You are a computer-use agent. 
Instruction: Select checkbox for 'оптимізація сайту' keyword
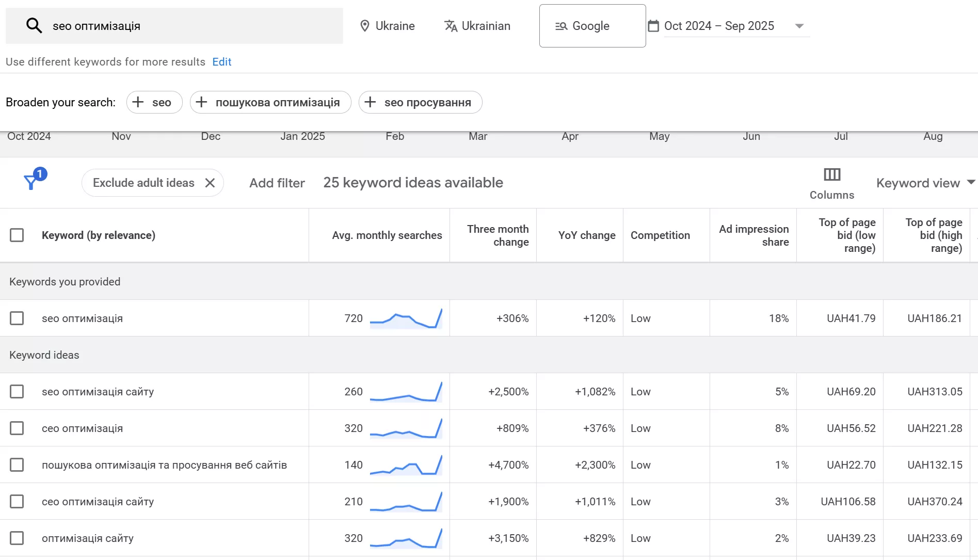point(17,538)
